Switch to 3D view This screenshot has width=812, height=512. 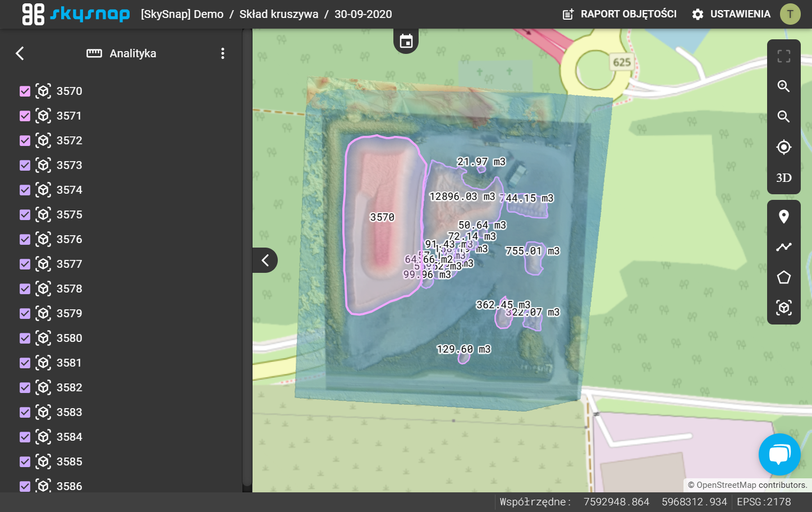tap(784, 178)
